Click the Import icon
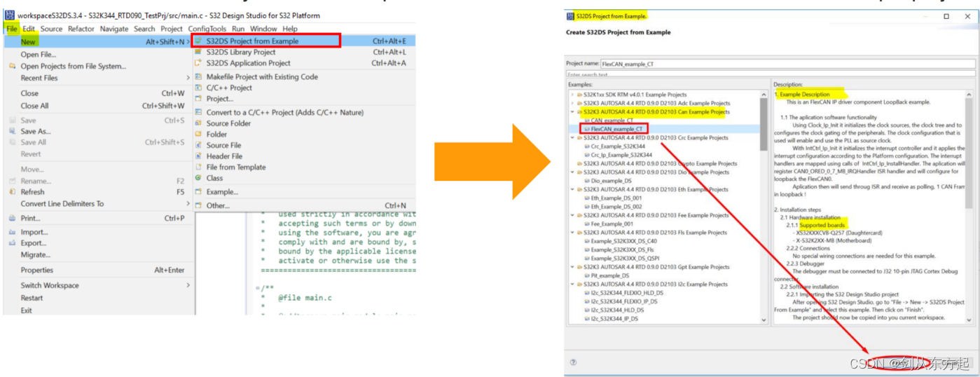Image resolution: width=980 pixels, height=377 pixels. pyautogui.click(x=13, y=232)
